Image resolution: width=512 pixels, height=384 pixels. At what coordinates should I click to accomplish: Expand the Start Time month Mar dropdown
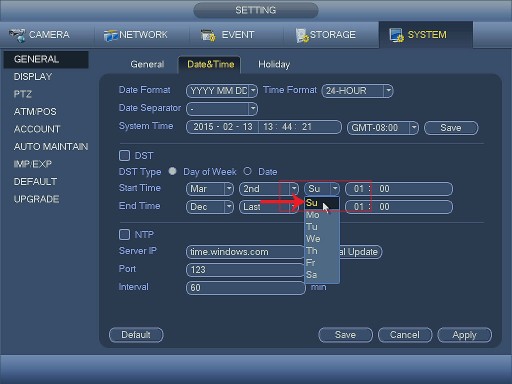(x=210, y=189)
